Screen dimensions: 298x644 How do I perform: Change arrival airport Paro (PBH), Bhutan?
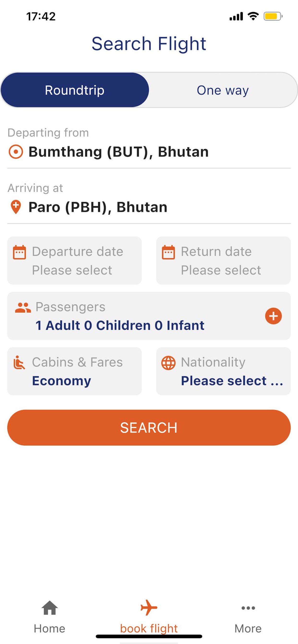[149, 207]
